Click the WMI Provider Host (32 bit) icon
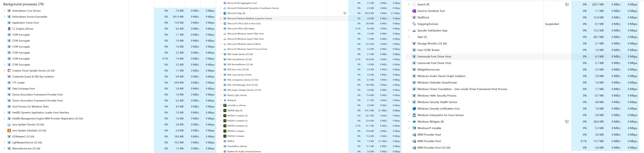644x153 pixels. [414, 147]
